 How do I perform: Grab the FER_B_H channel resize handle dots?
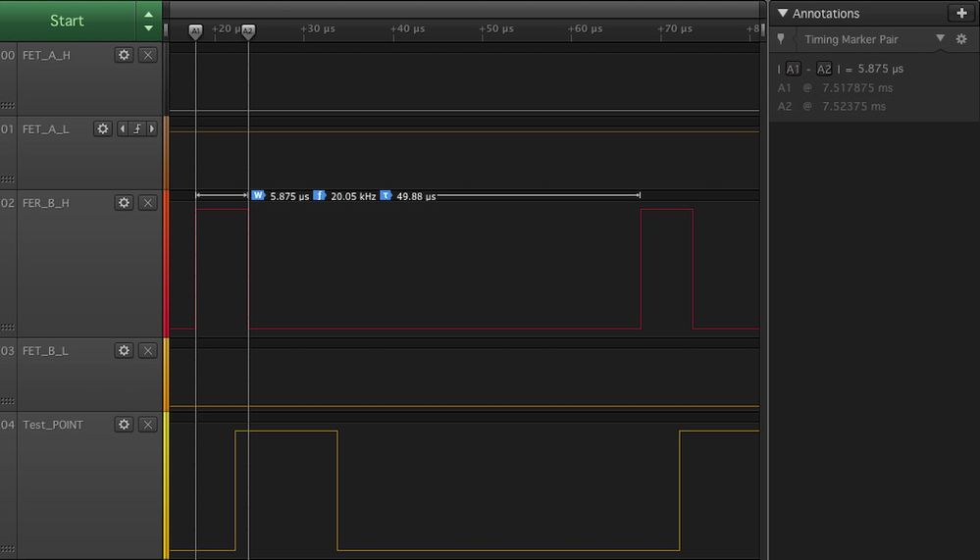tap(8, 327)
